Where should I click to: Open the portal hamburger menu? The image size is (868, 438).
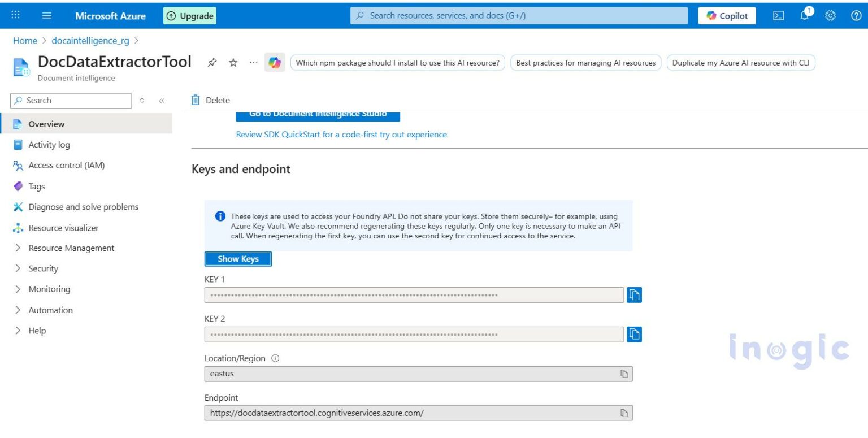(x=47, y=16)
